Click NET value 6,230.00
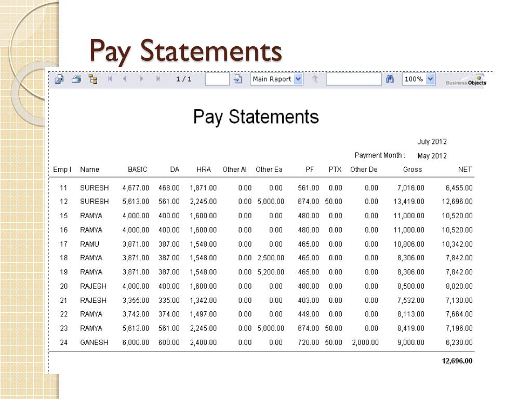The height and width of the screenshot is (399, 532). pyautogui.click(x=459, y=342)
